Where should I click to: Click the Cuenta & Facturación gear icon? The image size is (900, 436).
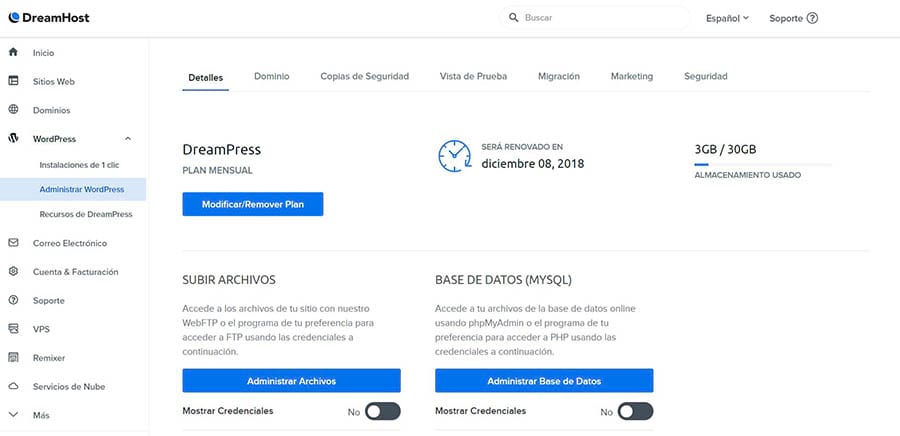tap(13, 272)
